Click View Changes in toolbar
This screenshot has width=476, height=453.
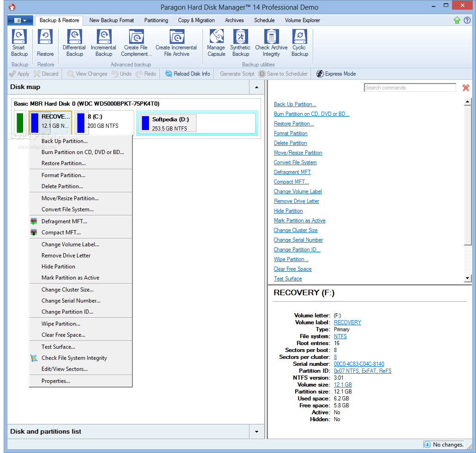(87, 74)
